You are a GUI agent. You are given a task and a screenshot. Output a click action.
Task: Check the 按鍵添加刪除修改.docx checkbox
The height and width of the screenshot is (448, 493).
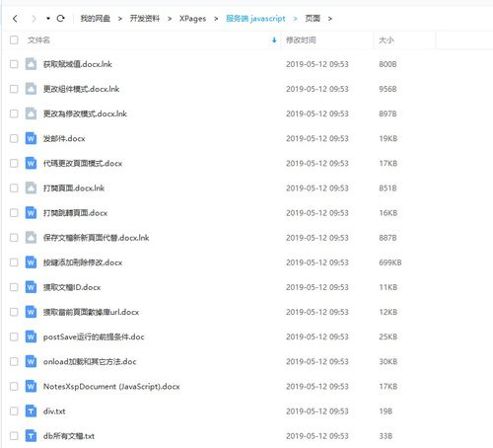click(x=14, y=262)
